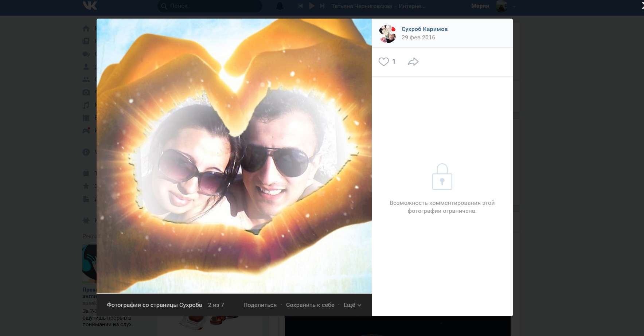Play the track in header player

click(x=312, y=6)
